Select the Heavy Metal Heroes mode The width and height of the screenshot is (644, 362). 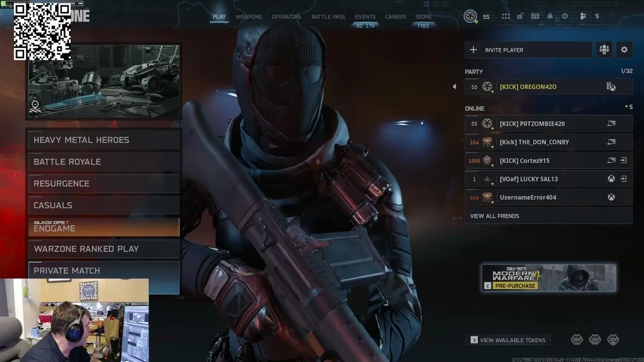coord(104,140)
